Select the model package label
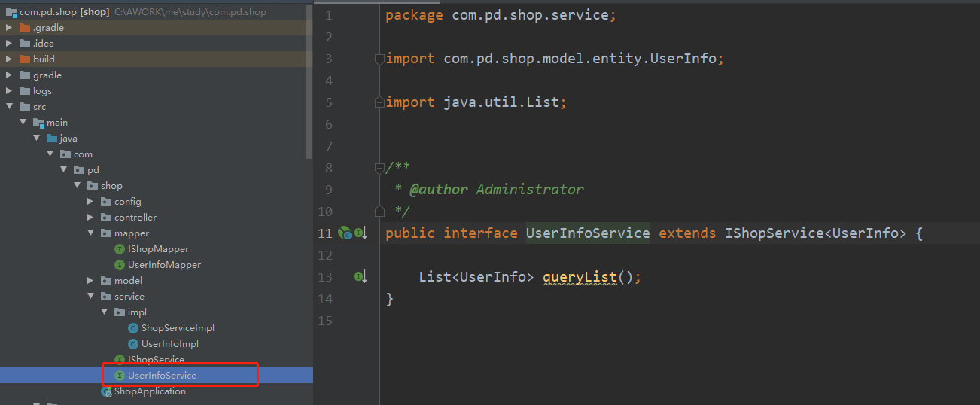The height and width of the screenshot is (405, 980). pos(128,280)
